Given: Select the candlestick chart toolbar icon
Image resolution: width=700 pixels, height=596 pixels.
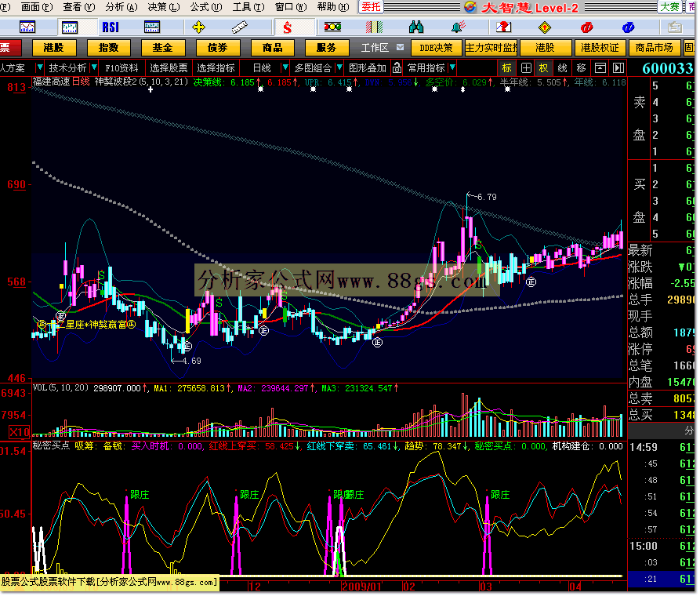Looking at the screenshot, I should [69, 27].
